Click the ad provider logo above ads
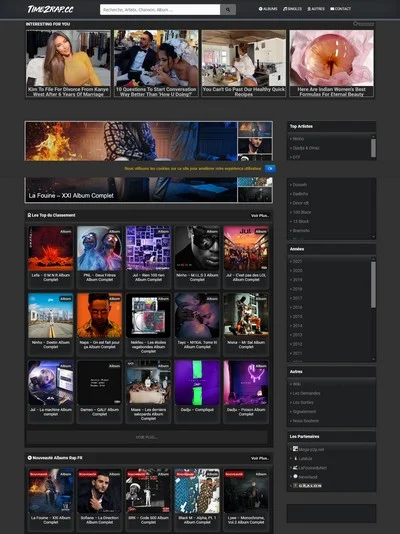This screenshot has height=534, width=400. click(364, 24)
